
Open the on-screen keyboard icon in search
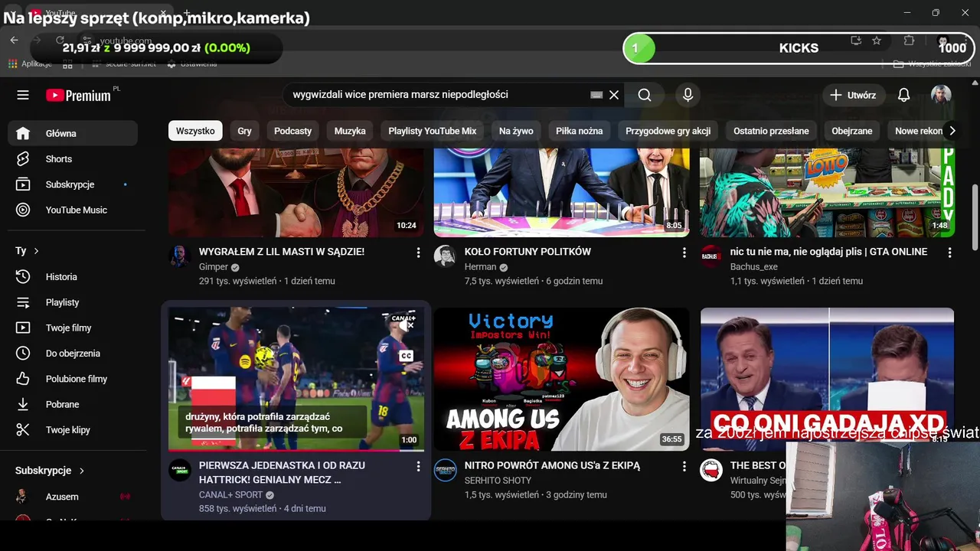pyautogui.click(x=596, y=95)
